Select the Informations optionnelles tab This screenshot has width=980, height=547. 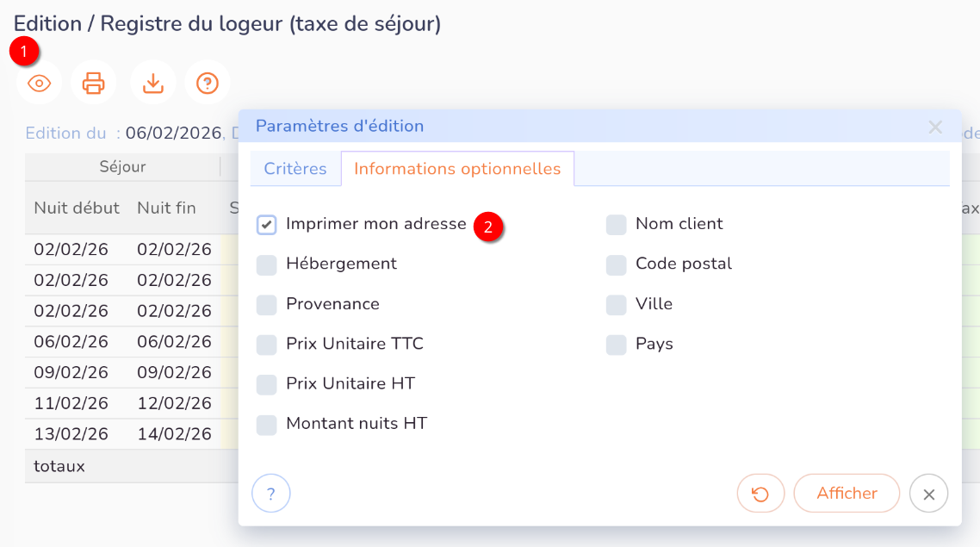point(457,169)
